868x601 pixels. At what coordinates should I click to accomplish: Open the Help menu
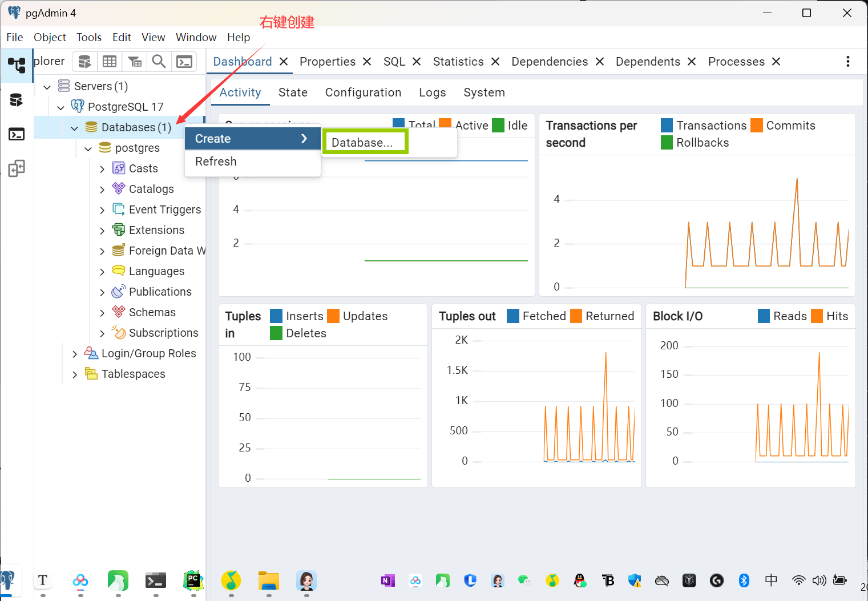point(239,37)
